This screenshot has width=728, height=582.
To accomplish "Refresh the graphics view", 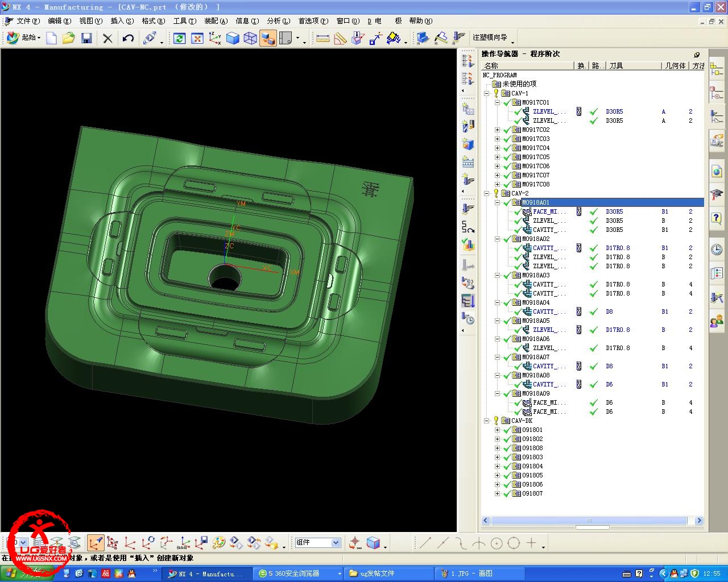I will pos(180,38).
